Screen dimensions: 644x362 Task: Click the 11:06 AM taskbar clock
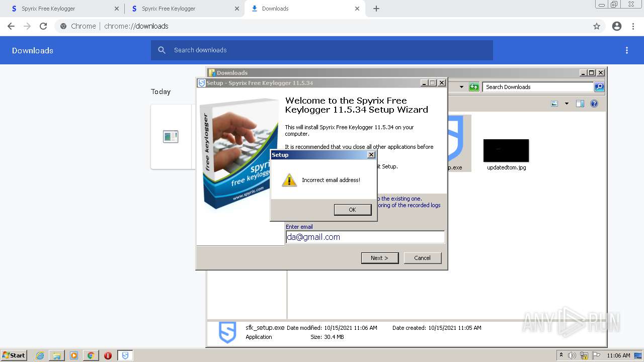click(618, 355)
